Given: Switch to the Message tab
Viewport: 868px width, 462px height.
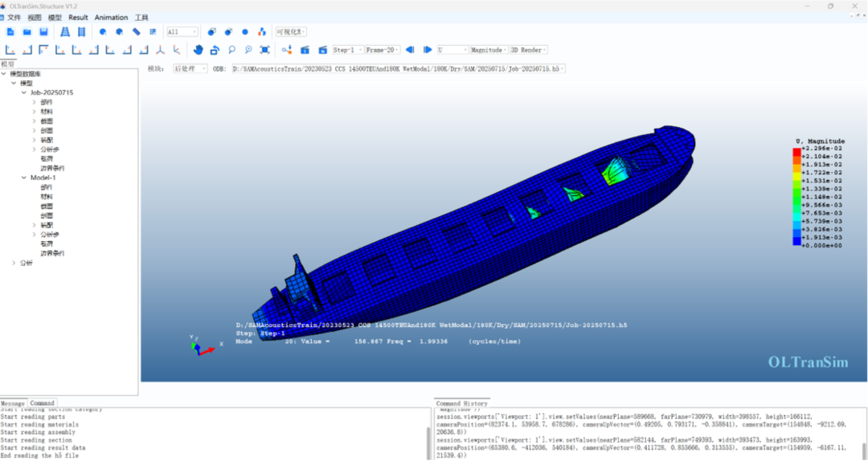Looking at the screenshot, I should point(13,403).
